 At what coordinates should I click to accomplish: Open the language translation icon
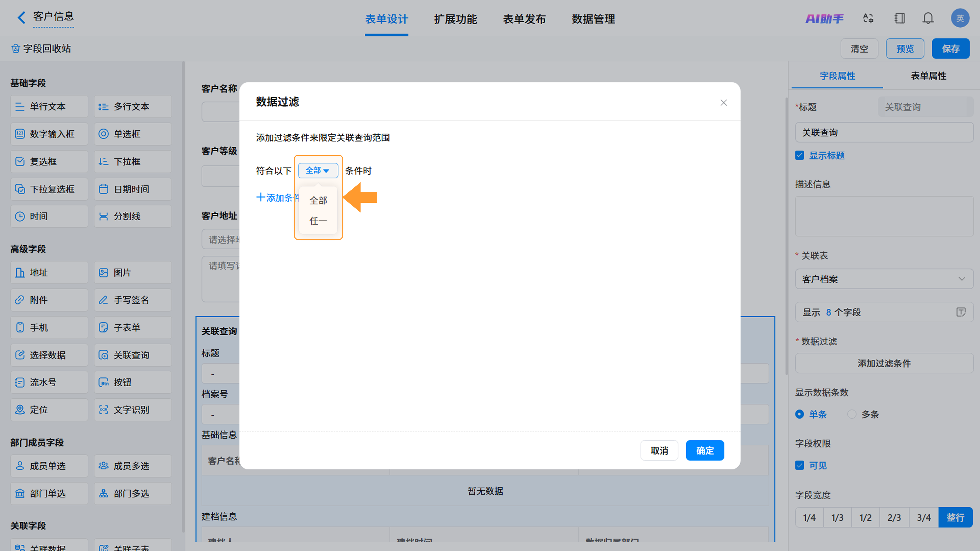click(x=868, y=18)
